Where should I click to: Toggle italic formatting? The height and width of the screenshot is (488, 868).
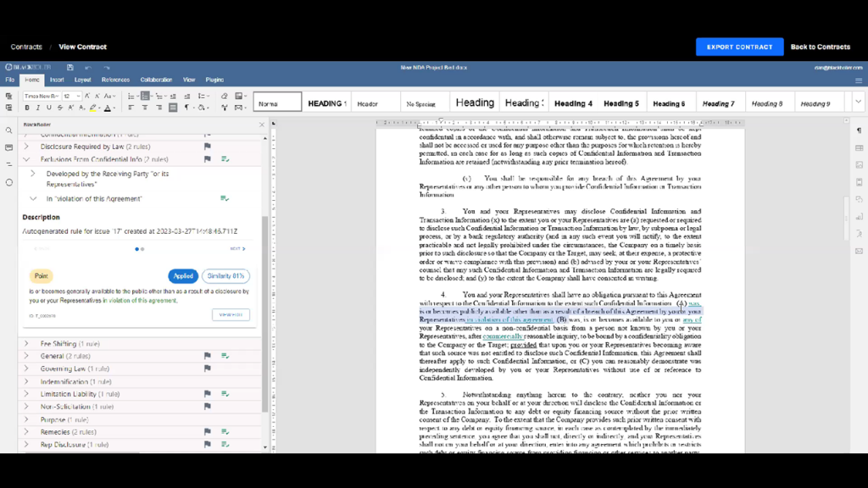point(37,108)
